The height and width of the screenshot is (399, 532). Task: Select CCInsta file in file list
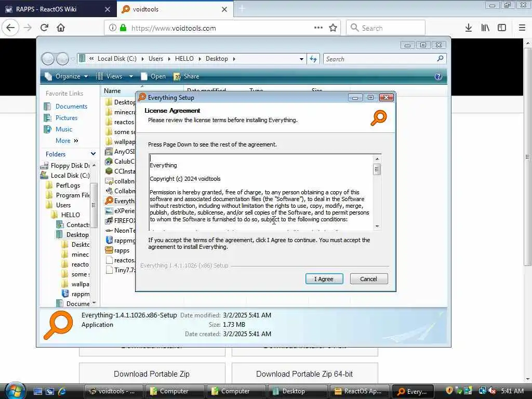[121, 171]
